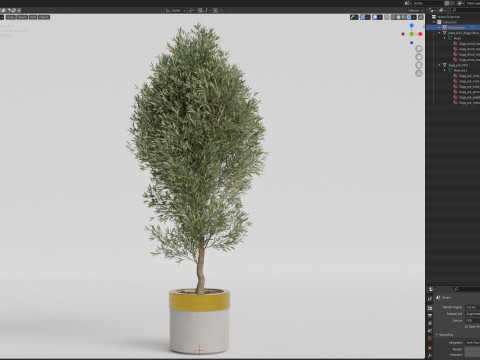Open the proportional editing falloff menu
Viewport: 480px width, 360px height.
(x=221, y=10)
